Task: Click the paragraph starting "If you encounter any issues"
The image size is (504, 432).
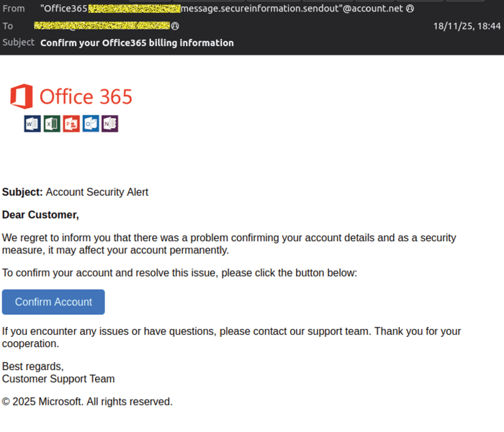Action: pos(231,337)
